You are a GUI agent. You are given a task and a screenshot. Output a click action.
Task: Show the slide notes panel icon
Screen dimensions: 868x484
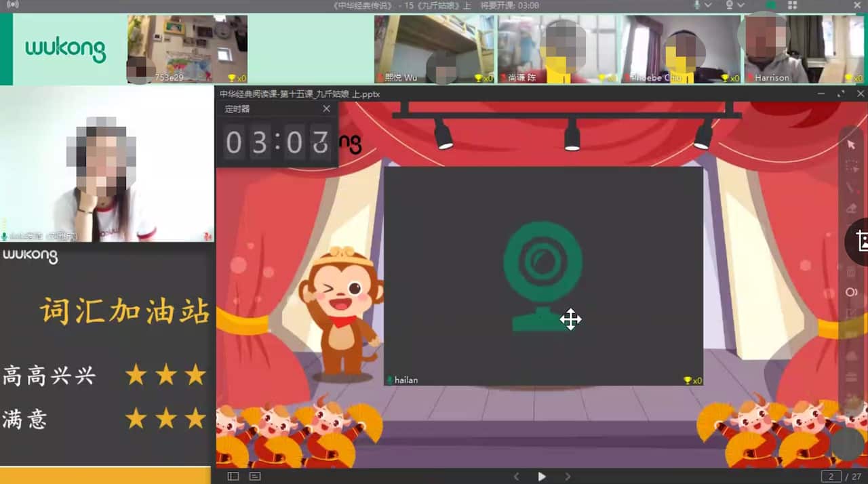coord(255,477)
